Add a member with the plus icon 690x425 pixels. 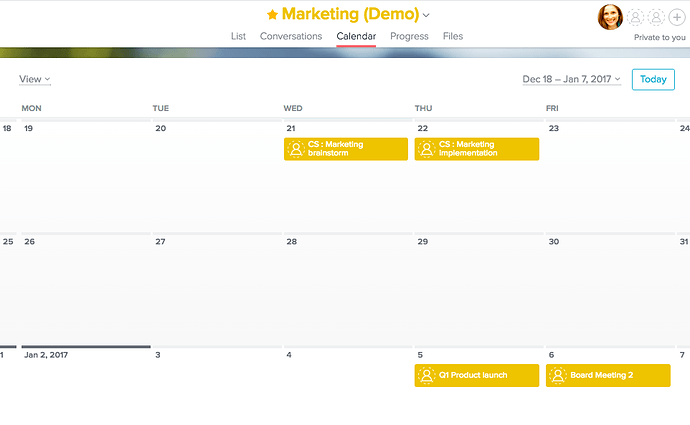pos(677,17)
